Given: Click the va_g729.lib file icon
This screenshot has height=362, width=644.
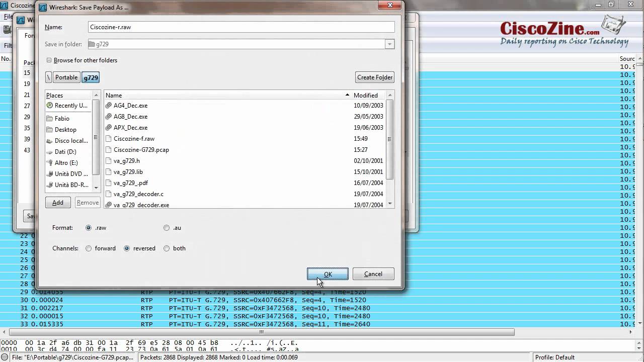Looking at the screenshot, I should point(109,172).
